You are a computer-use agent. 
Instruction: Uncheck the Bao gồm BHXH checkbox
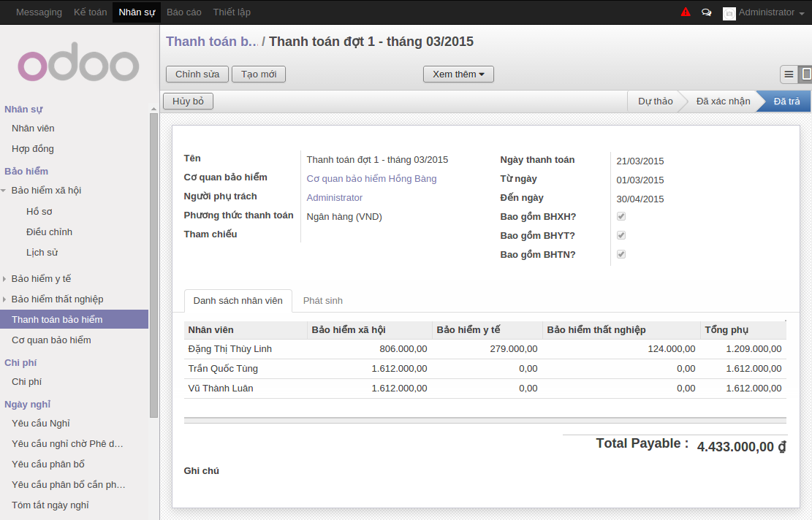point(621,215)
